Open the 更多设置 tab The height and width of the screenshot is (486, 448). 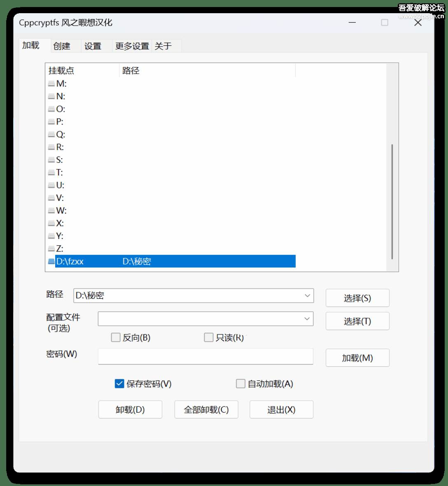pos(132,46)
